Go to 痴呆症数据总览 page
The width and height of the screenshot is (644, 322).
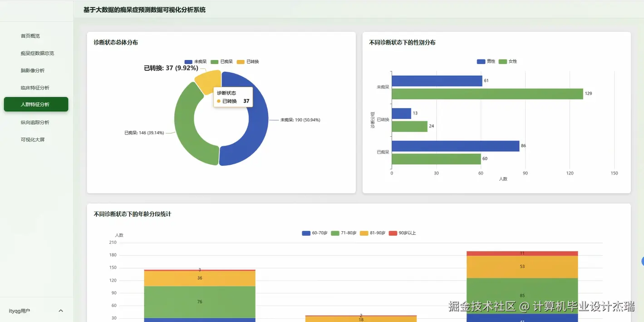[37, 53]
